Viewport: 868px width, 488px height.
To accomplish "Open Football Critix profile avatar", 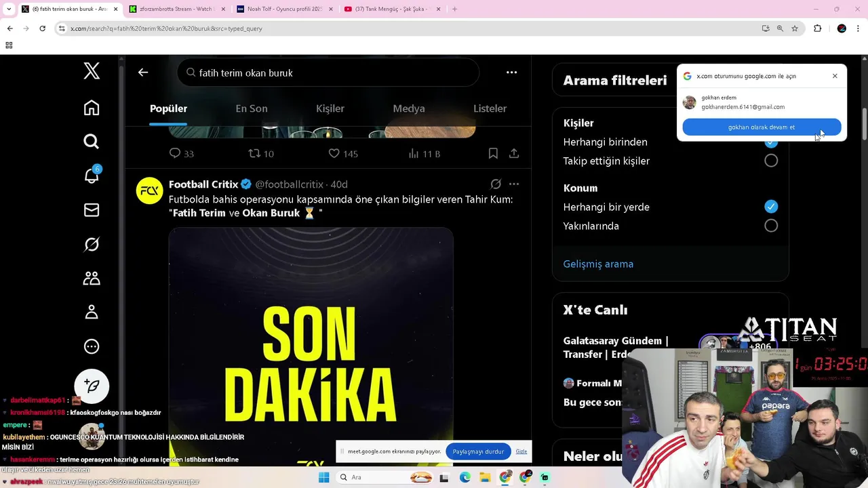I will [150, 191].
